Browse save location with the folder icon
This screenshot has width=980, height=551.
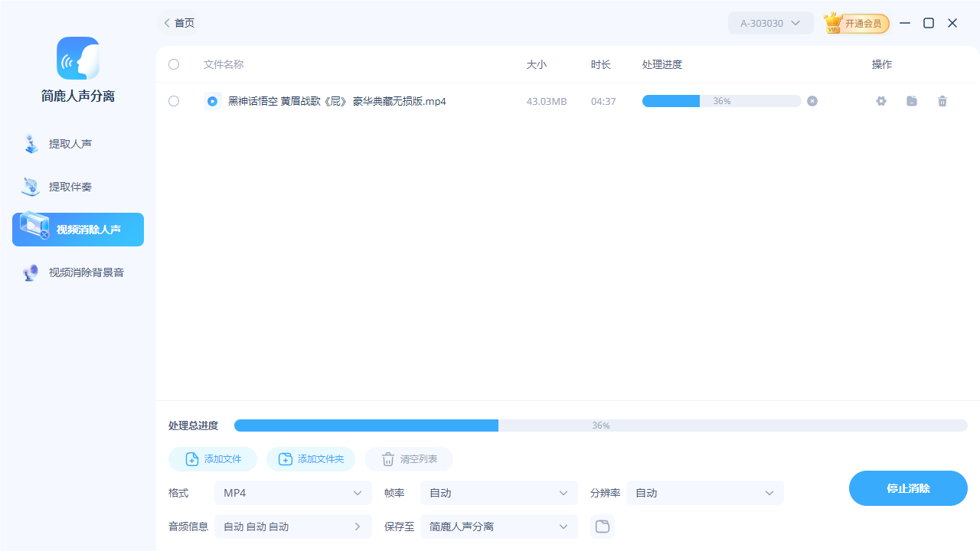pos(602,527)
